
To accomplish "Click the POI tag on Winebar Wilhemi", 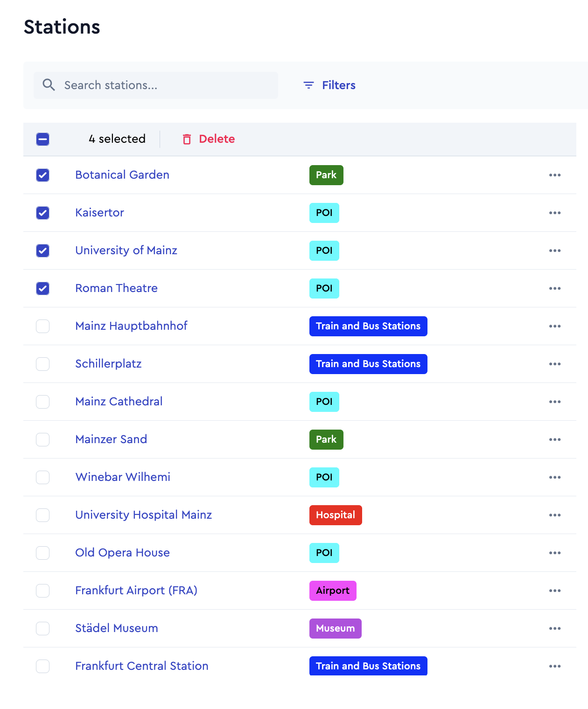I will (x=324, y=477).
